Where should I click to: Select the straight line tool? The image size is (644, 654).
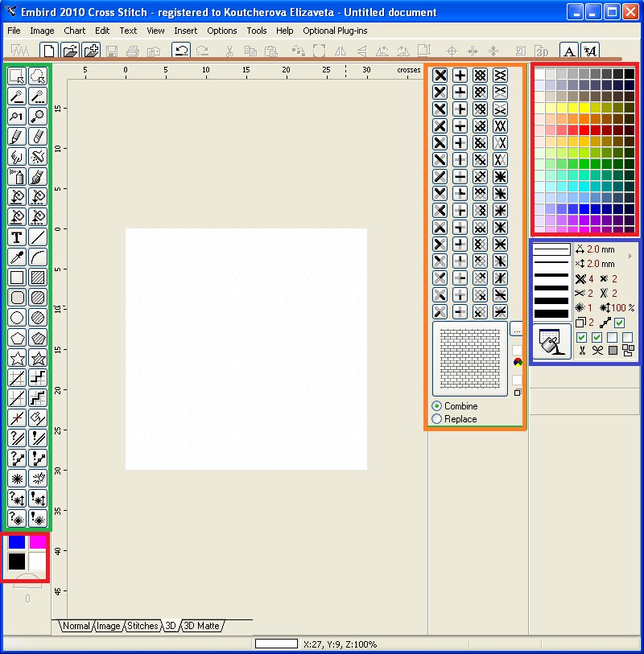[38, 237]
